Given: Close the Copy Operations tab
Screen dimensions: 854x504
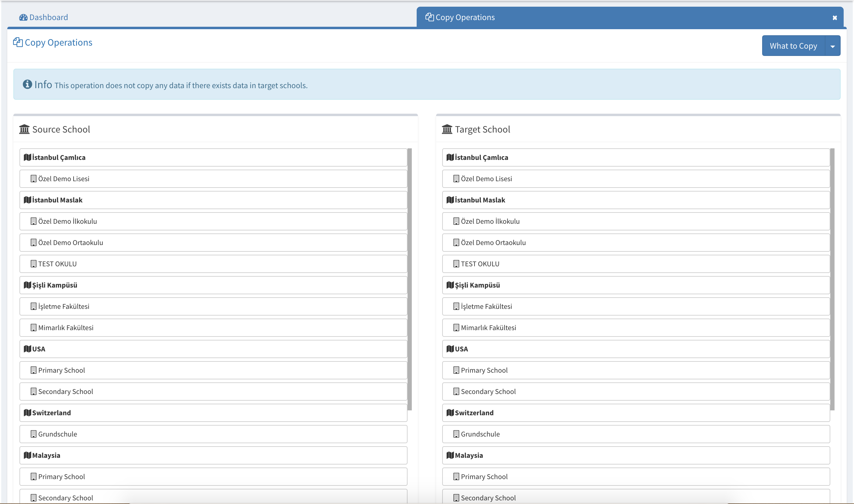Looking at the screenshot, I should point(835,18).
